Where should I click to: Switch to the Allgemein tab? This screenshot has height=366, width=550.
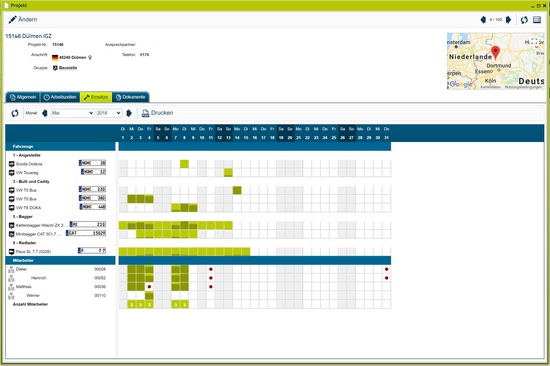coord(23,97)
